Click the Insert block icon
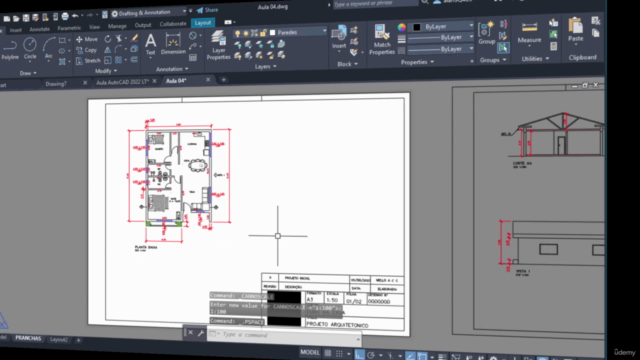Screen dimensions: 640x360 point(339,37)
